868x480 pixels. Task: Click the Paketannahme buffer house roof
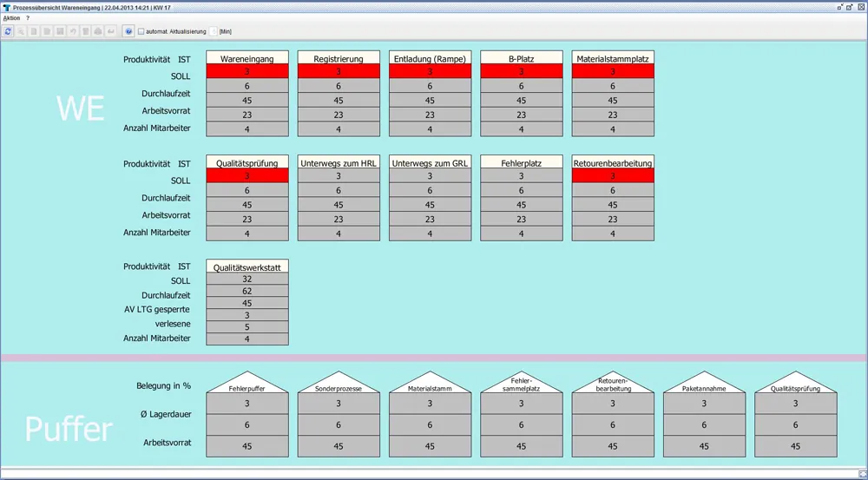click(x=704, y=383)
